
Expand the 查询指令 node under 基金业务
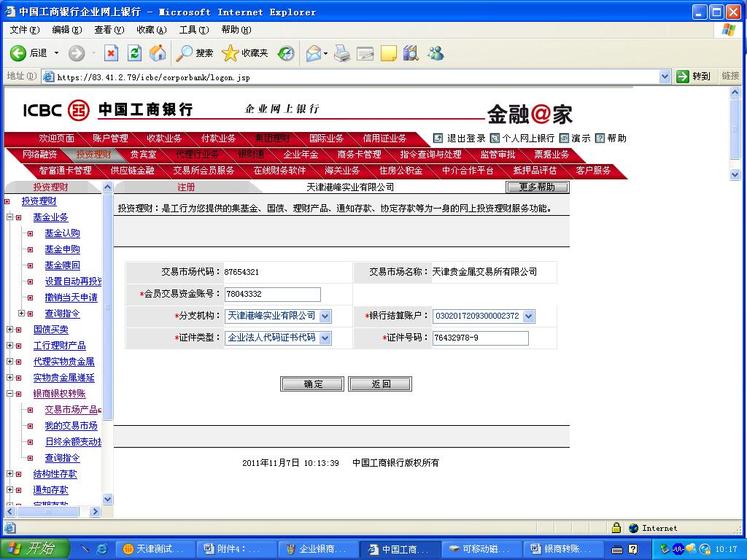tap(21, 314)
